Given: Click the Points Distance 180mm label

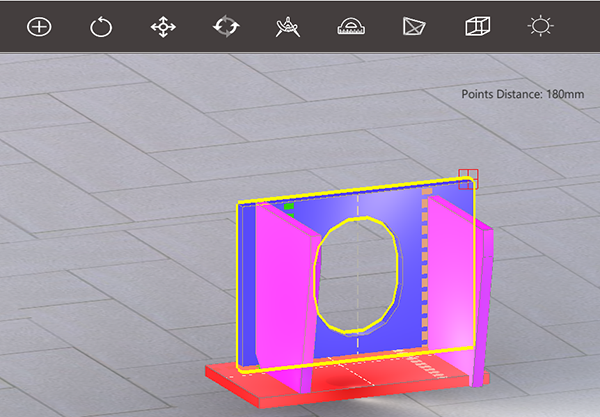Looking at the screenshot, I should pos(523,94).
